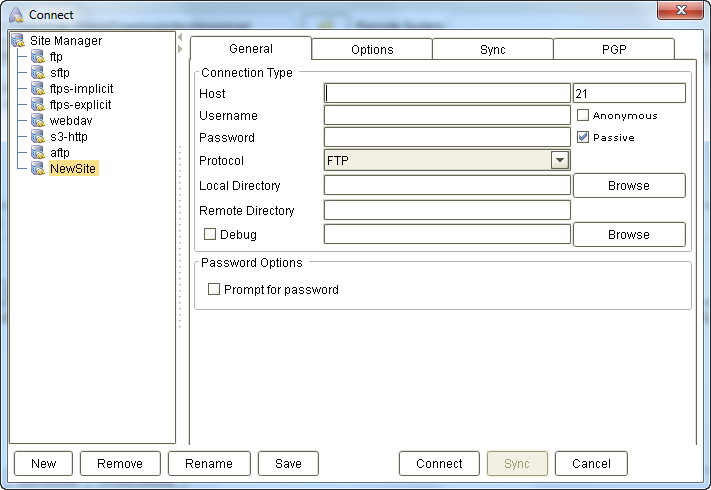Click the New button
The width and height of the screenshot is (711, 490).
44,463
